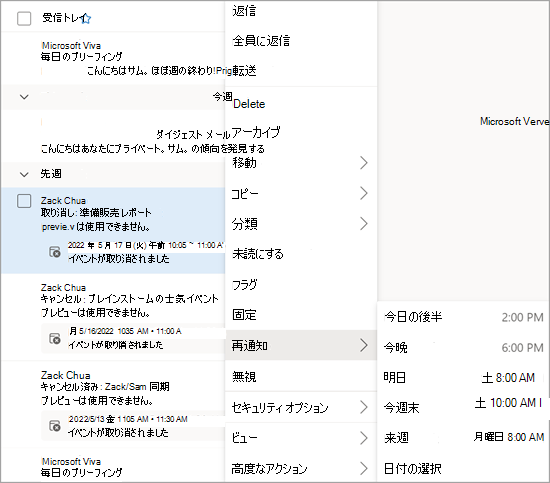
Task: Expand the ビュー submenu arrow
Action: pos(364,438)
